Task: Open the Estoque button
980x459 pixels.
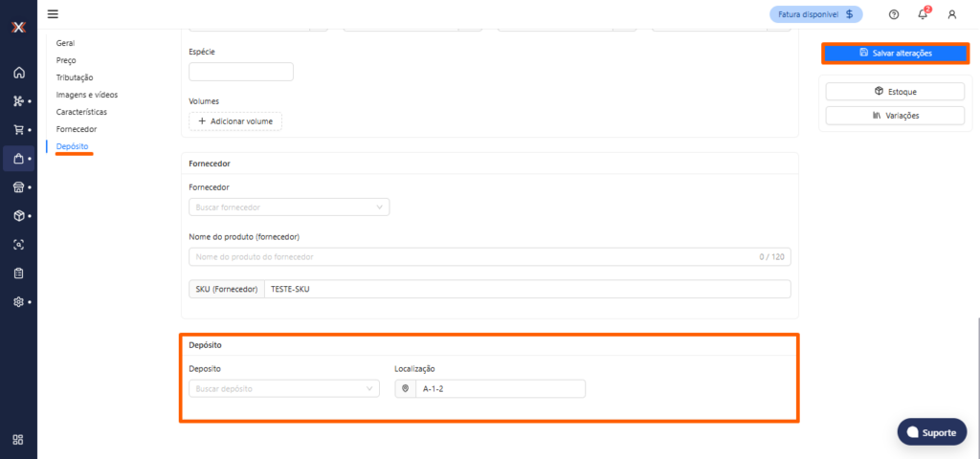Action: point(895,92)
